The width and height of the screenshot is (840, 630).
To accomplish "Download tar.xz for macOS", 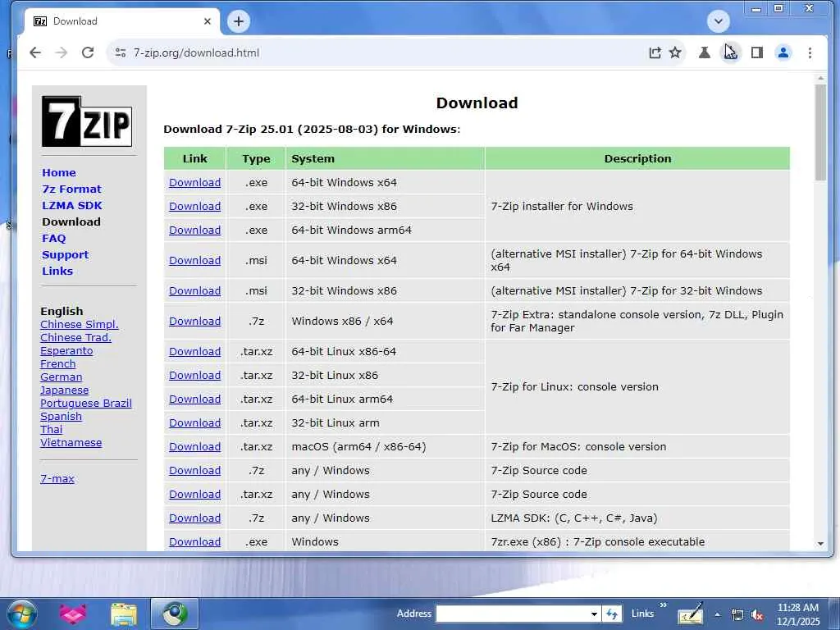I will (195, 447).
